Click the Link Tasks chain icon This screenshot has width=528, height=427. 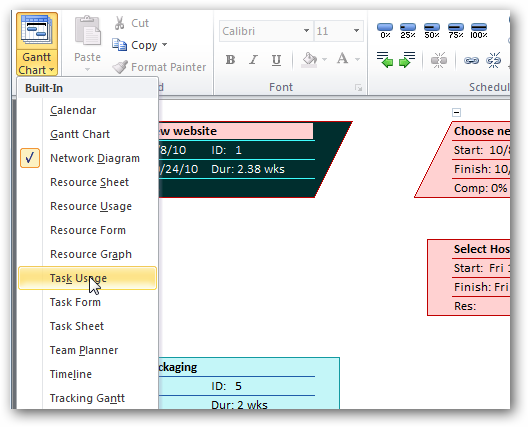pos(471,61)
